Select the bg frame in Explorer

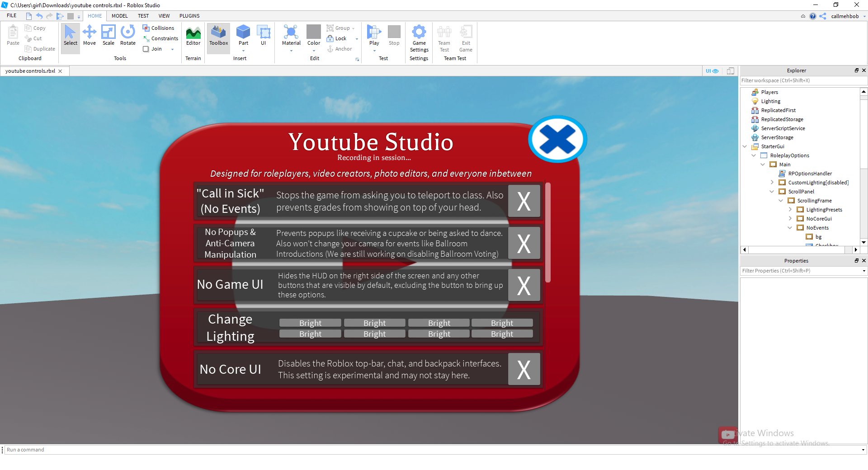coord(814,237)
